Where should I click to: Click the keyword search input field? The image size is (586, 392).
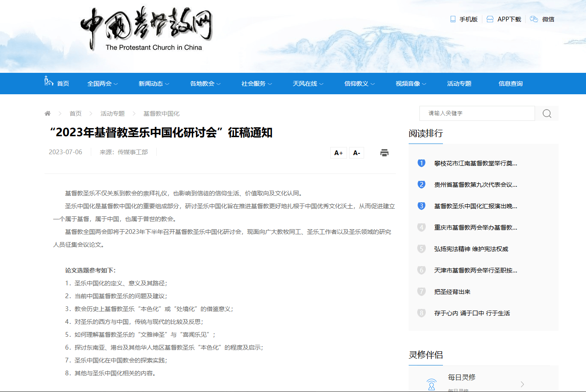pos(477,114)
